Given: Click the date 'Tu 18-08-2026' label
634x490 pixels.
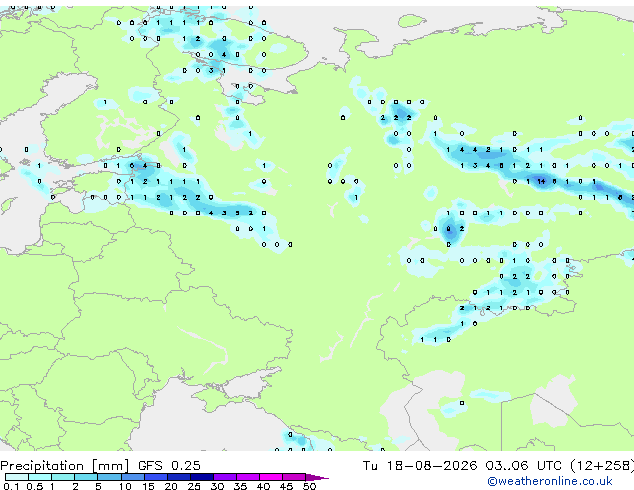Looking at the screenshot, I should coord(420,466).
